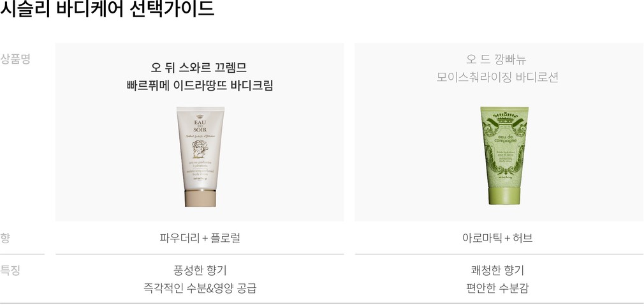Click the crown emblem on green tube

pos(504,119)
